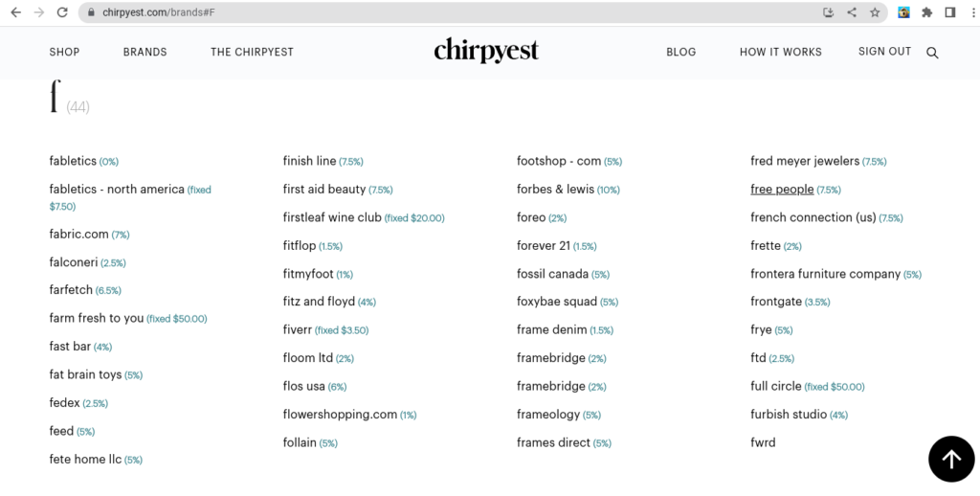
Task: Click the share page icon in address bar
Action: (x=852, y=12)
